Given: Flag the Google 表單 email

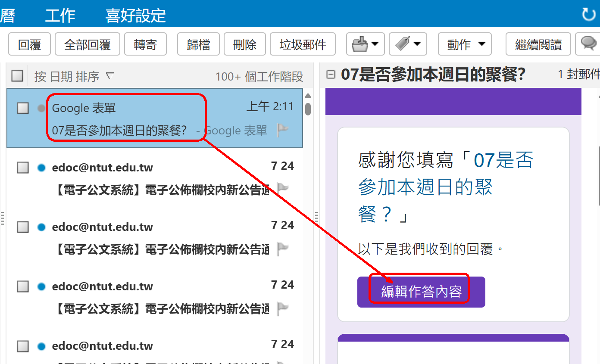Looking at the screenshot, I should [x=282, y=130].
